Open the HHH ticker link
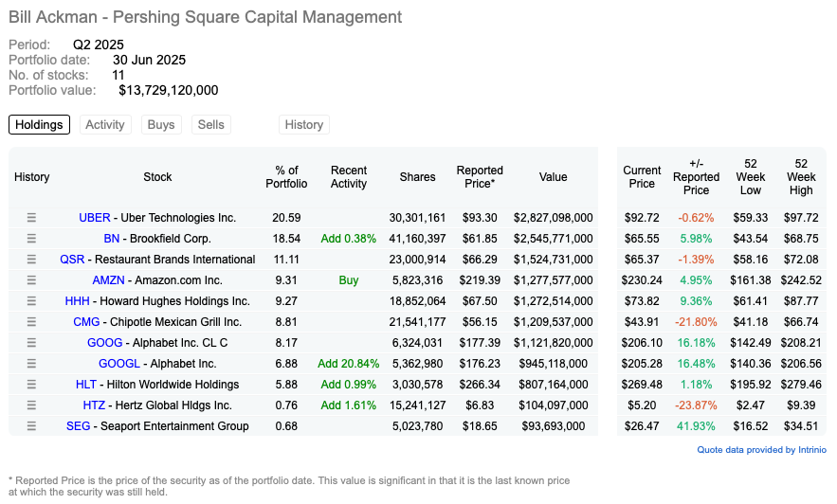Screen dimensions: 837x504 tap(78, 301)
